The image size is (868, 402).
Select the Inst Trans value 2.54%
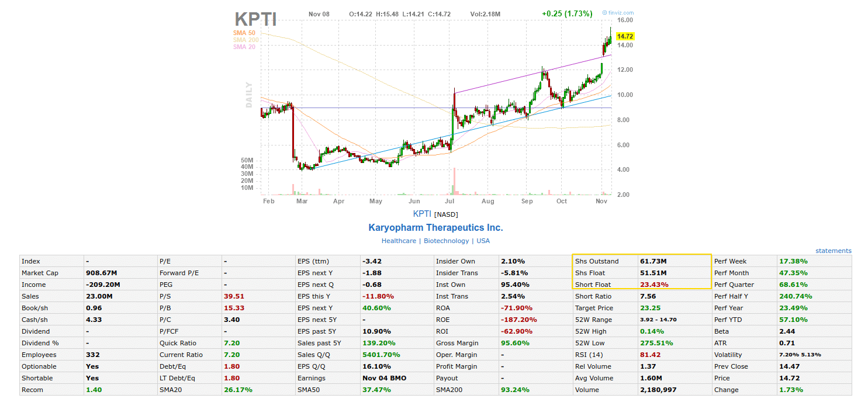513,296
